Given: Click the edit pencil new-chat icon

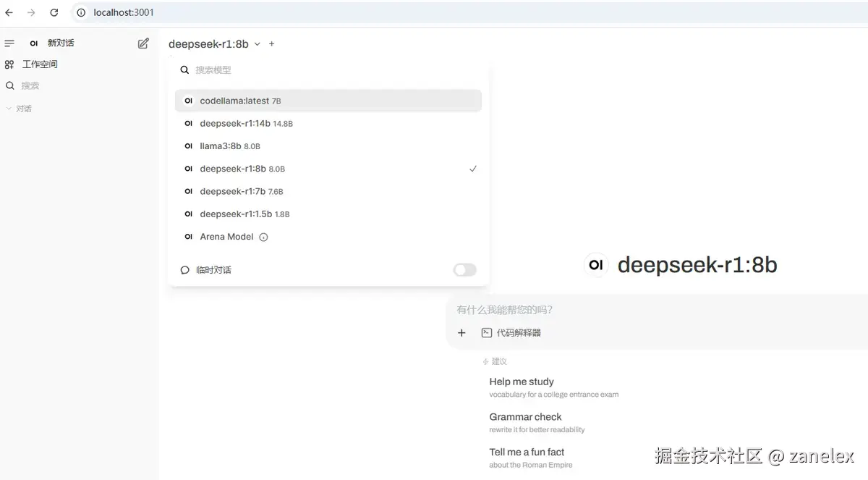Looking at the screenshot, I should pyautogui.click(x=143, y=43).
